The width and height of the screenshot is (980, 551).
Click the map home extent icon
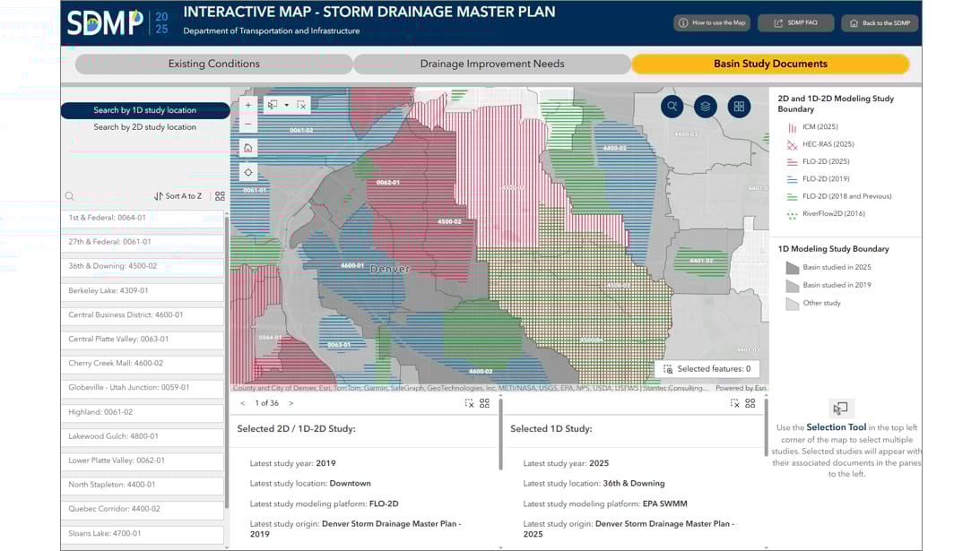point(248,148)
